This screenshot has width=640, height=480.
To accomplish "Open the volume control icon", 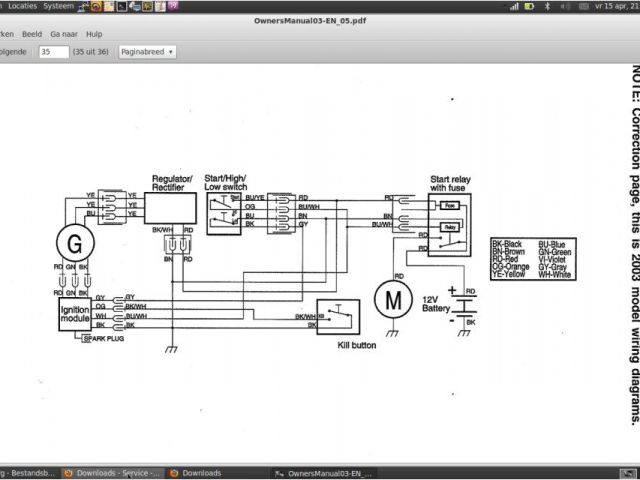I will click(564, 6).
